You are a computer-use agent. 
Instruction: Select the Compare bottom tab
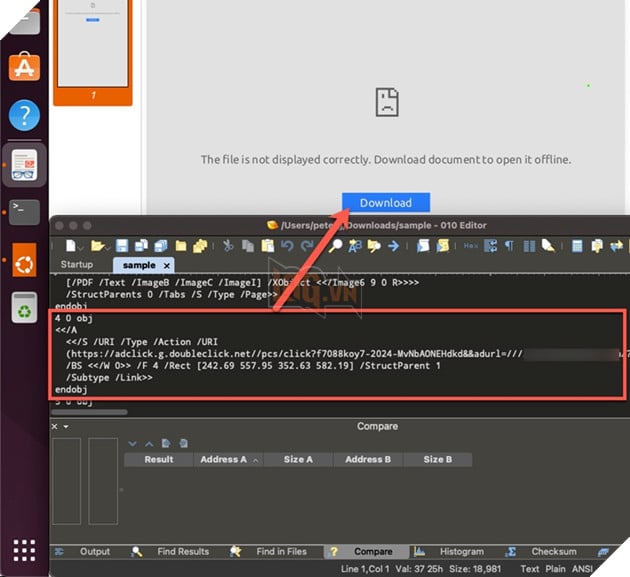[x=366, y=552]
